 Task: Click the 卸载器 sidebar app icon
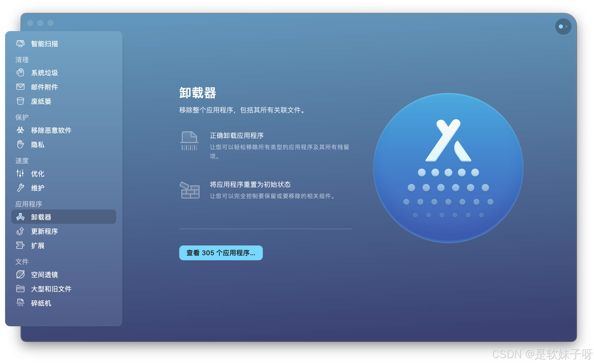coord(20,217)
